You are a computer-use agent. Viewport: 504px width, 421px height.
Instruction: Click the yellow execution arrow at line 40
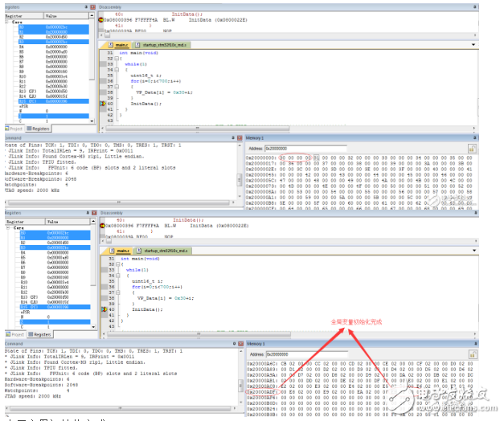click(x=102, y=104)
